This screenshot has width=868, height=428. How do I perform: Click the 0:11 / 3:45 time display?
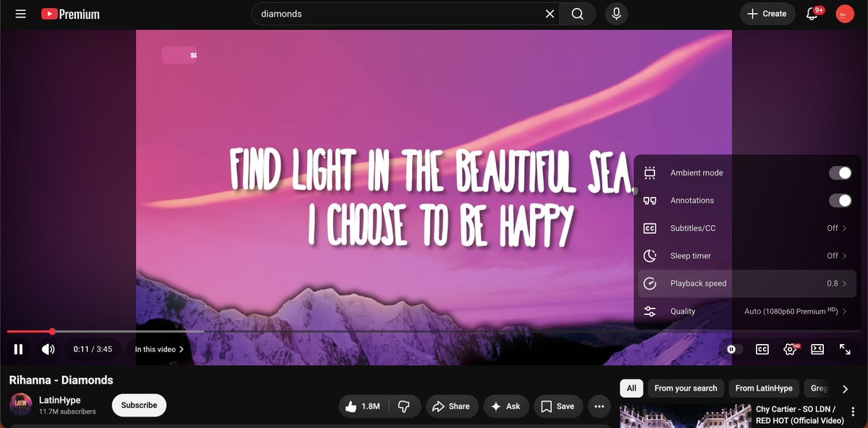[x=93, y=349]
